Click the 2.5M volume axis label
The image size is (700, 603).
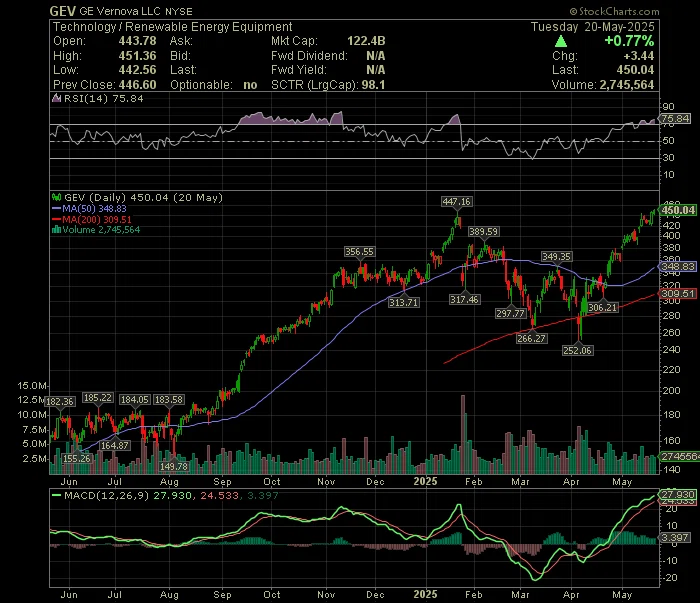point(35,459)
